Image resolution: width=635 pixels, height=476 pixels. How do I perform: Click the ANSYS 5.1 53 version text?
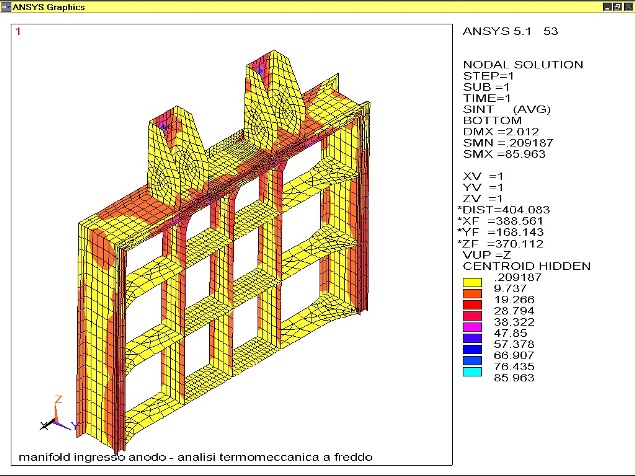pos(510,31)
